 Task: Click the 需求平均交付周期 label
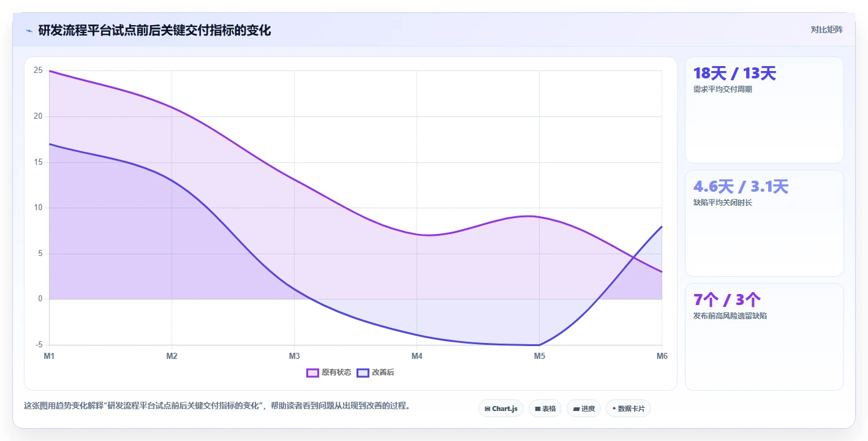tap(722, 89)
